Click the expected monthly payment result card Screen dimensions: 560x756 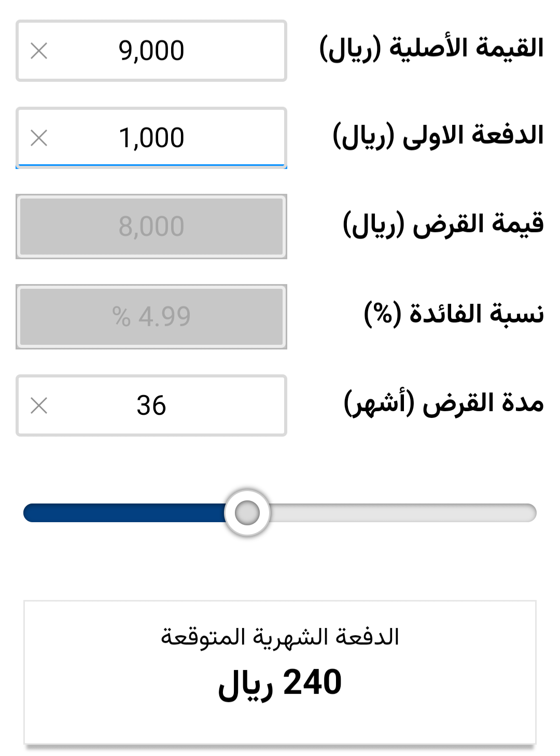280,673
